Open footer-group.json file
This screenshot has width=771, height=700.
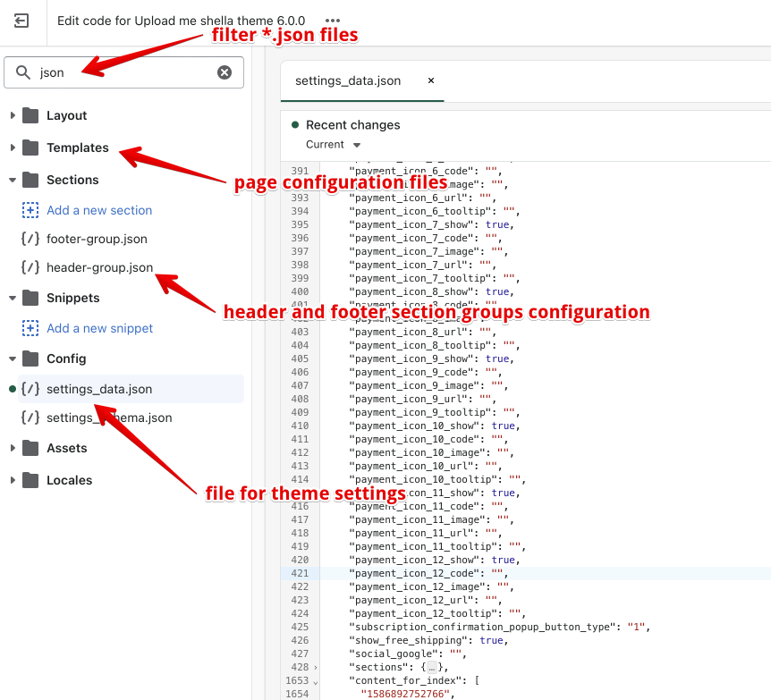click(x=97, y=239)
